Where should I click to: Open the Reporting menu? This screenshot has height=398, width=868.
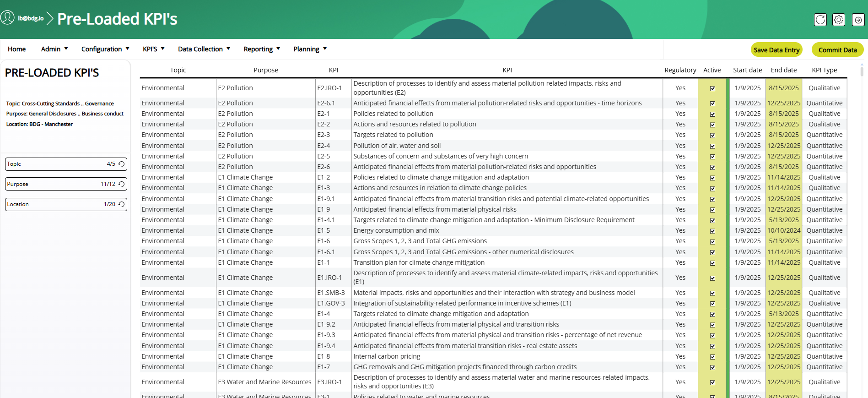click(262, 49)
